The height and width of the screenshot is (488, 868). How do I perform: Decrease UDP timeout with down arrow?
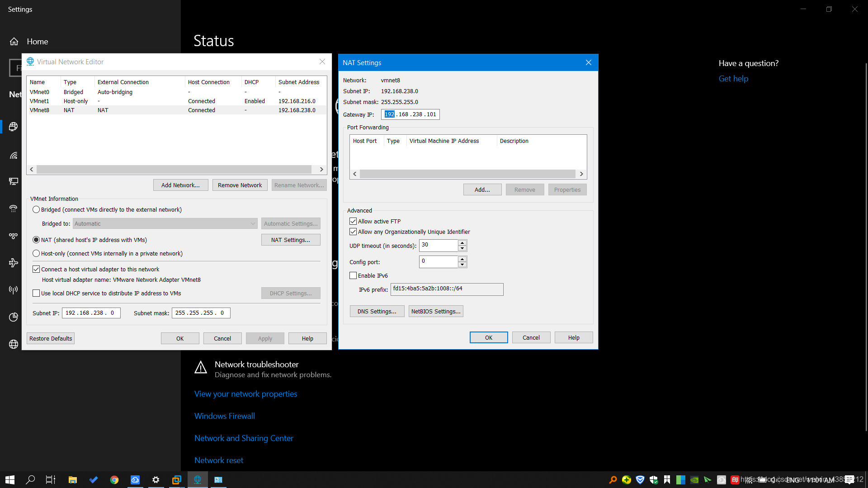click(462, 248)
